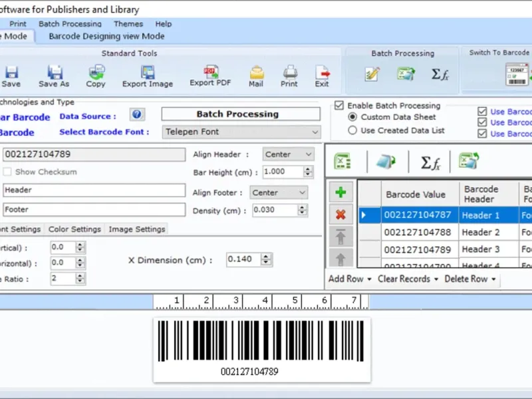Select row with barcode value 002127104787
The height and width of the screenshot is (399, 532).
point(420,215)
